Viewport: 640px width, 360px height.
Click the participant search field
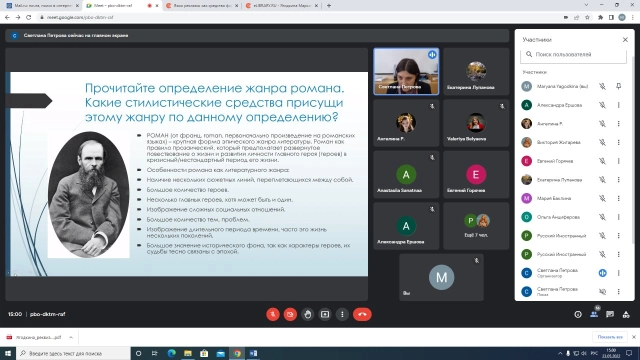573,54
